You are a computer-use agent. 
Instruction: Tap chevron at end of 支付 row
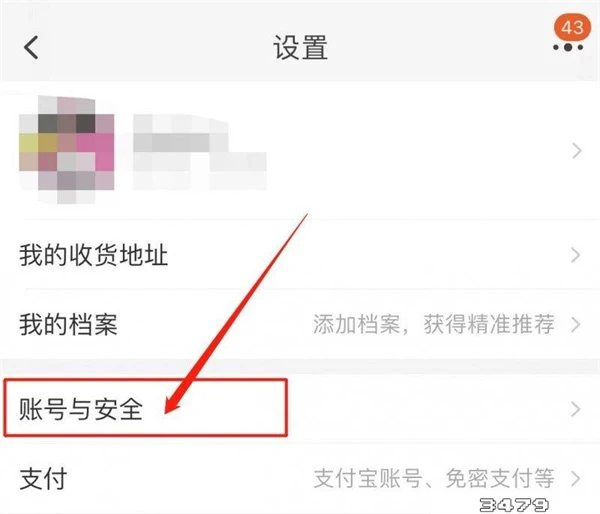[576, 479]
